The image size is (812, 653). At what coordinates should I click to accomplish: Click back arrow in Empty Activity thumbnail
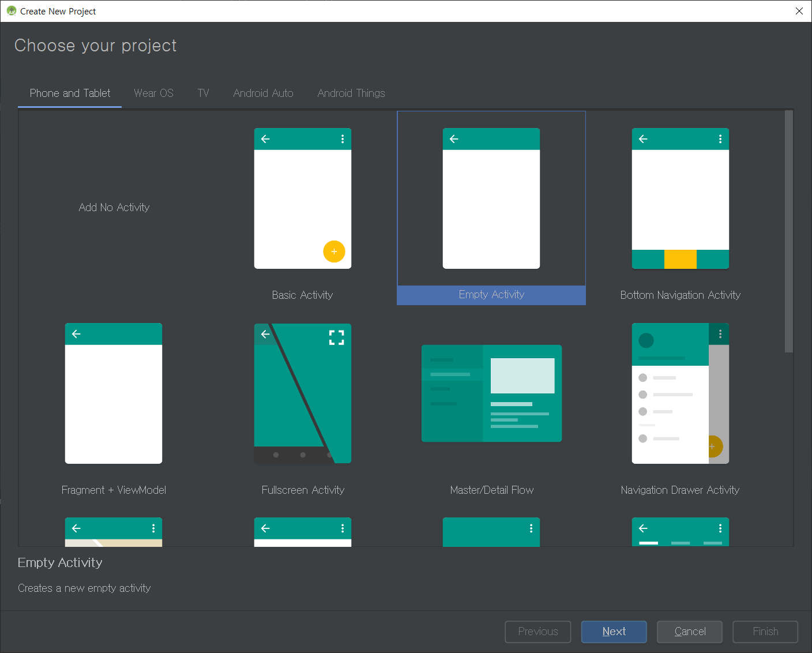coord(454,139)
